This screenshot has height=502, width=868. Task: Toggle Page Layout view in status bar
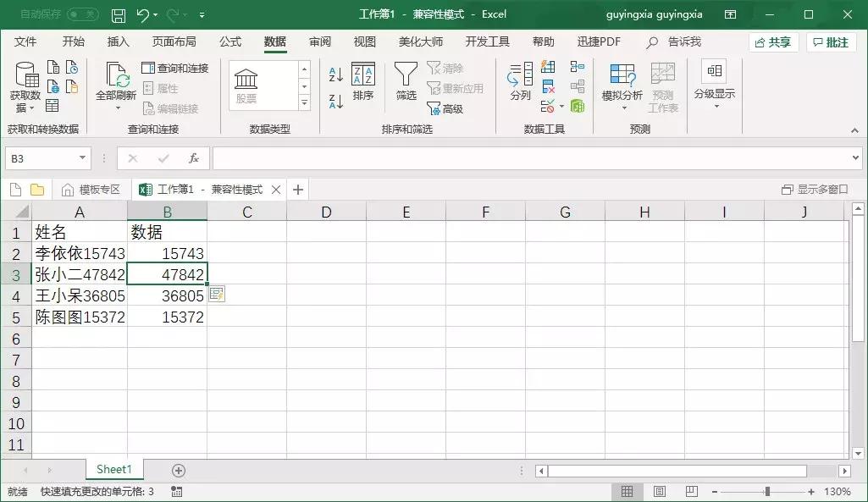coord(659,490)
